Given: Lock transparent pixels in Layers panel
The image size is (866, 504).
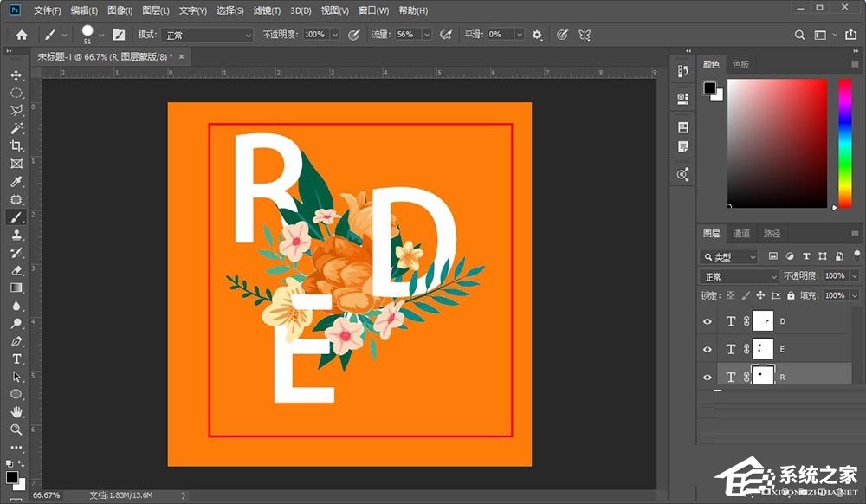Looking at the screenshot, I should [730, 295].
